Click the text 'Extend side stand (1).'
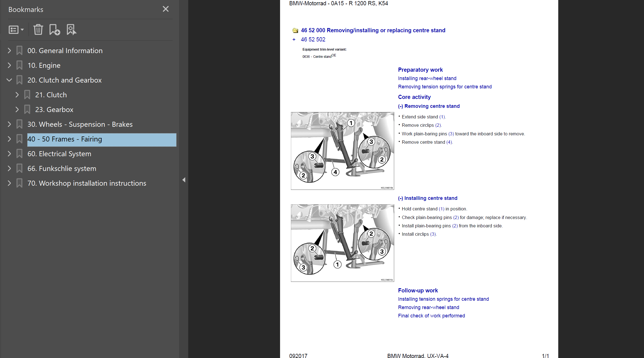Image resolution: width=644 pixels, height=358 pixels. (x=424, y=117)
